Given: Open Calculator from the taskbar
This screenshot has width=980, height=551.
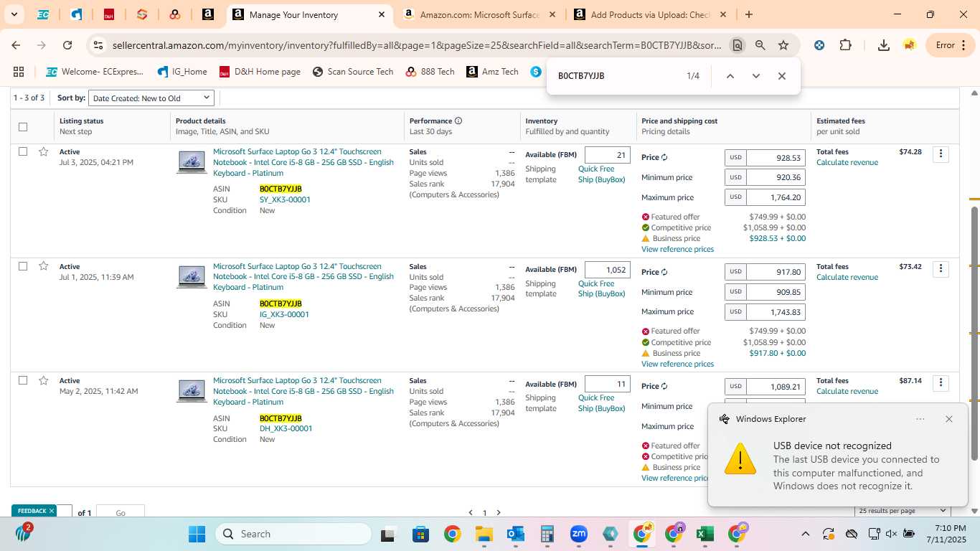Looking at the screenshot, I should [x=547, y=534].
